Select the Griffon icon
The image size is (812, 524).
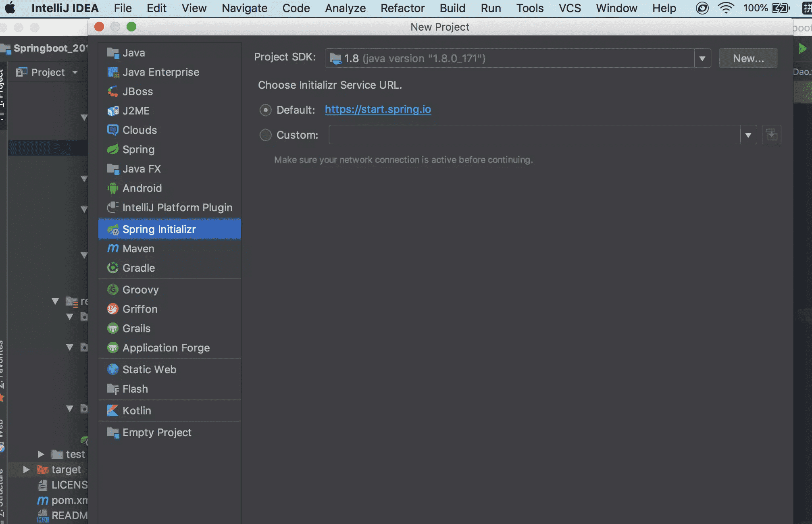pos(113,309)
